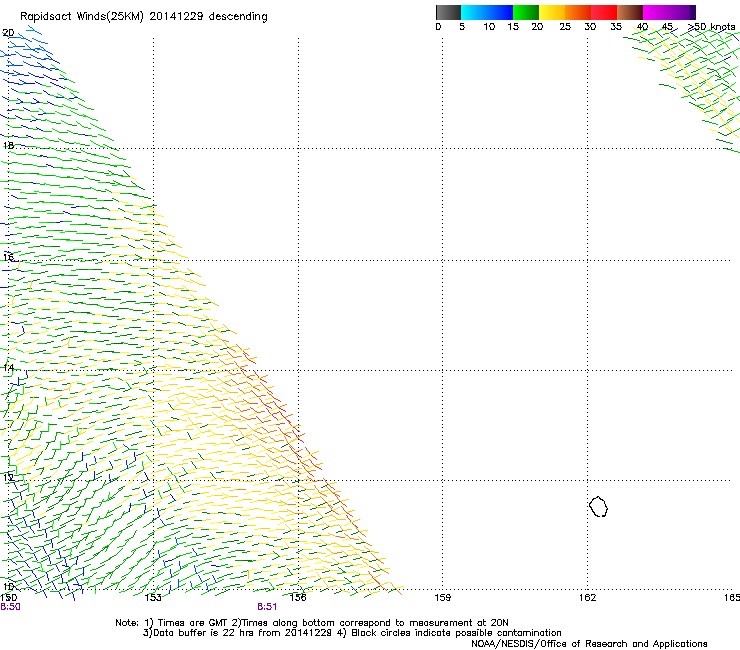Click the orange 25-30 knots legend segment
The height and width of the screenshot is (650, 740).
pyautogui.click(x=578, y=12)
